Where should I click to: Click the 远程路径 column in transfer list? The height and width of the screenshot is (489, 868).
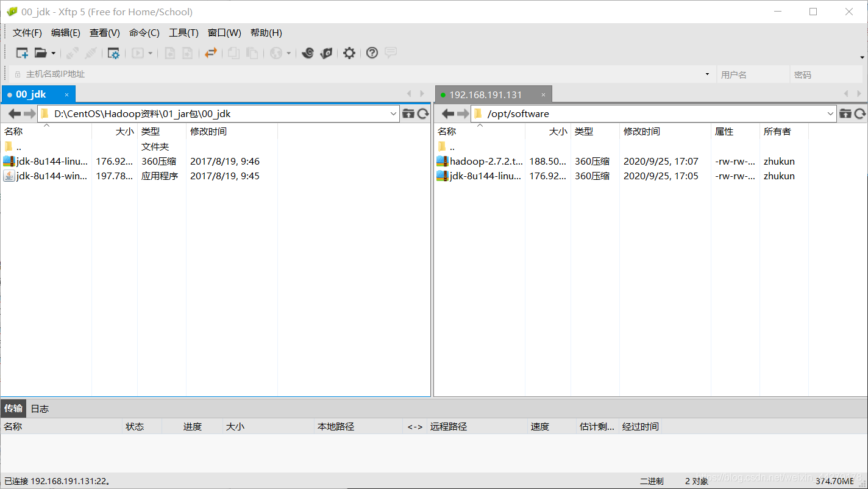(477, 426)
